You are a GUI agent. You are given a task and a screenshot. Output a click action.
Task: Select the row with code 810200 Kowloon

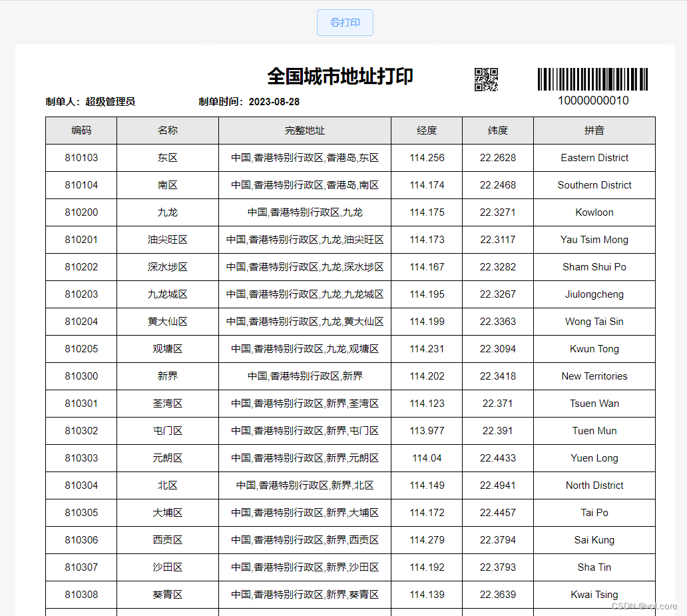pos(304,212)
